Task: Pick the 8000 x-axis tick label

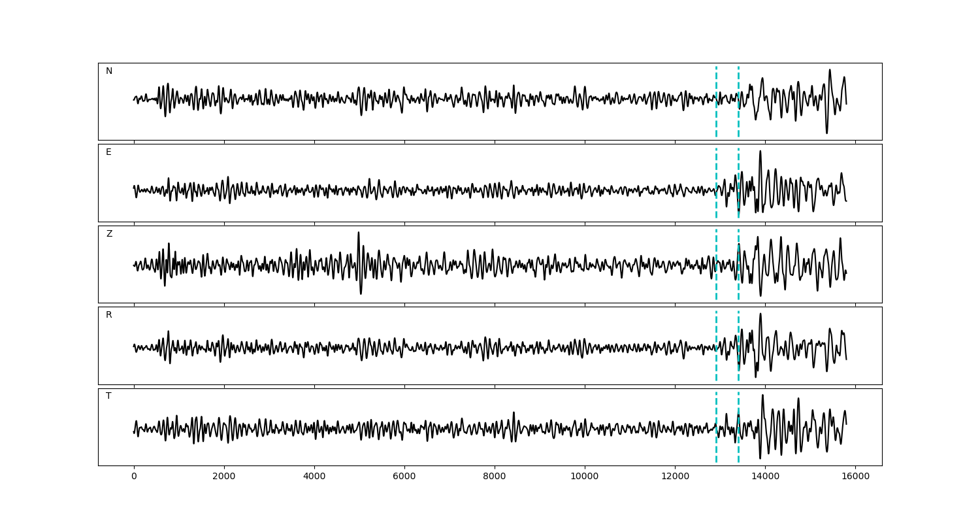Action: 495,477
